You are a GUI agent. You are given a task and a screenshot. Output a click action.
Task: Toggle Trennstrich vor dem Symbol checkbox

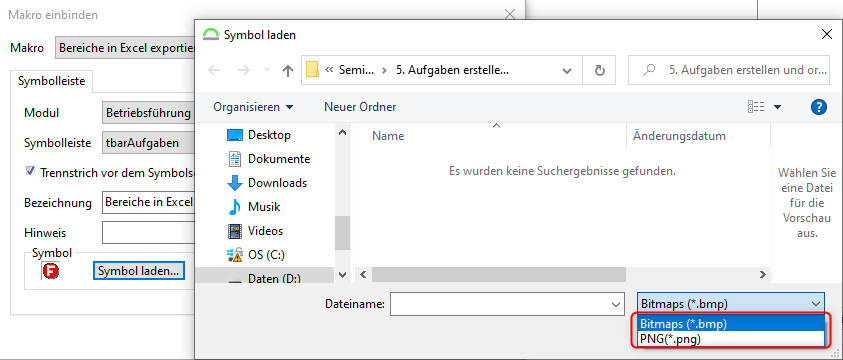(30, 171)
